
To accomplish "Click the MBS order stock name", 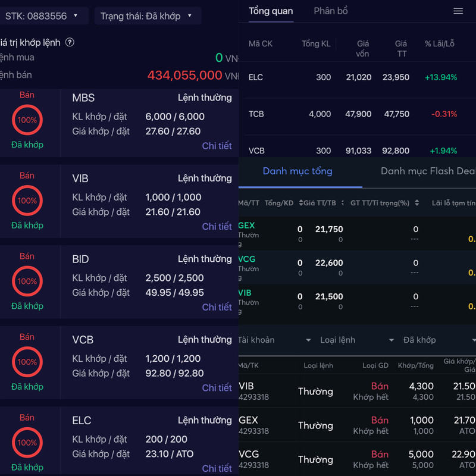I will click(x=83, y=98).
